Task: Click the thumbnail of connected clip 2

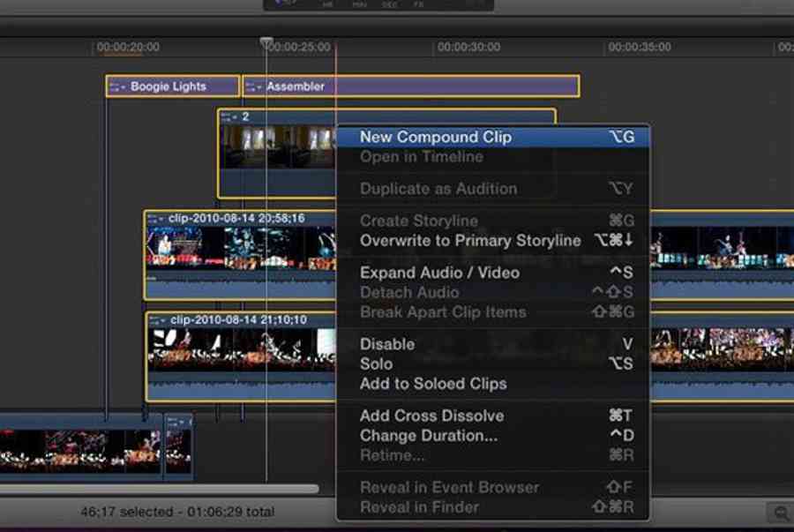Action: click(x=273, y=146)
